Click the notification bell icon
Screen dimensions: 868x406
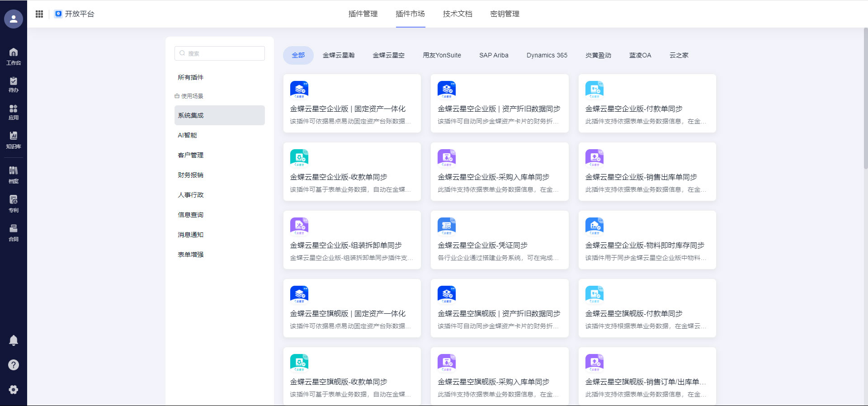click(x=14, y=340)
